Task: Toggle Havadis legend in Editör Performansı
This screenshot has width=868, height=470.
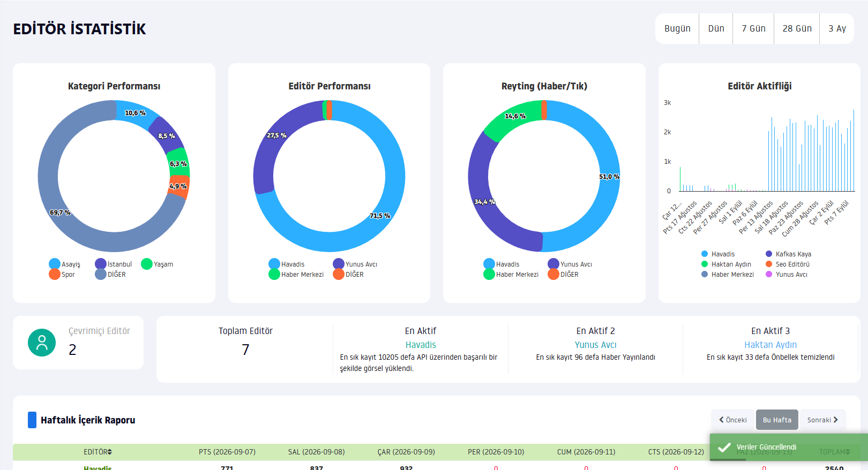Action: coord(287,264)
